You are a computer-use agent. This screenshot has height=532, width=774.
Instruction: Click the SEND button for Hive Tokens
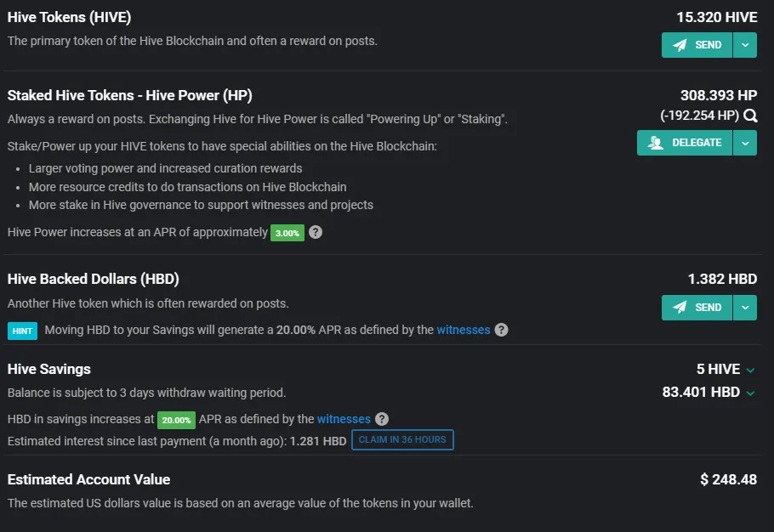point(697,45)
